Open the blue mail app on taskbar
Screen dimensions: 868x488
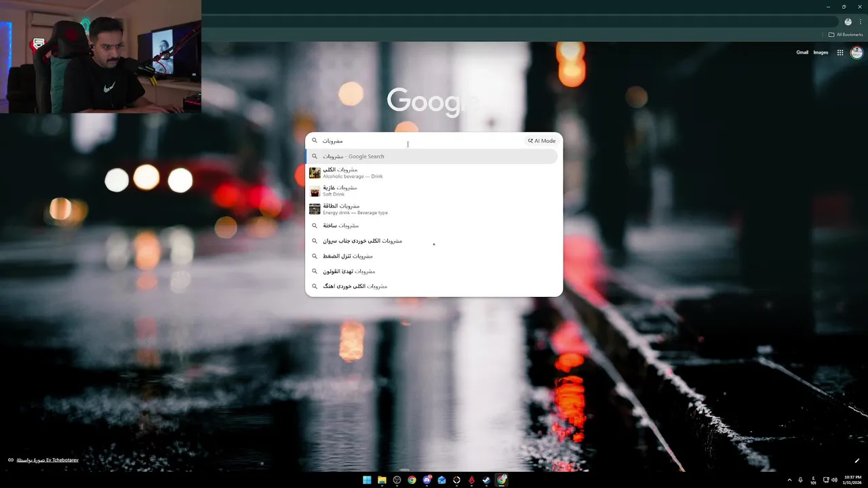click(441, 480)
